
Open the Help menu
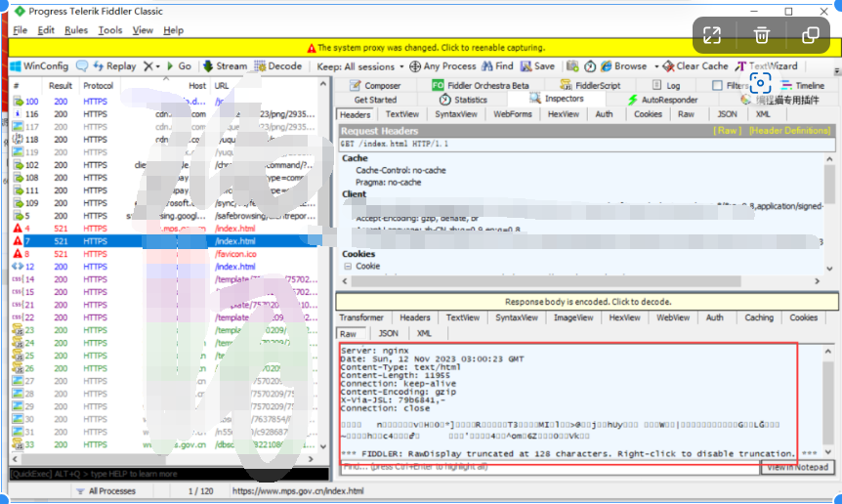[x=173, y=30]
